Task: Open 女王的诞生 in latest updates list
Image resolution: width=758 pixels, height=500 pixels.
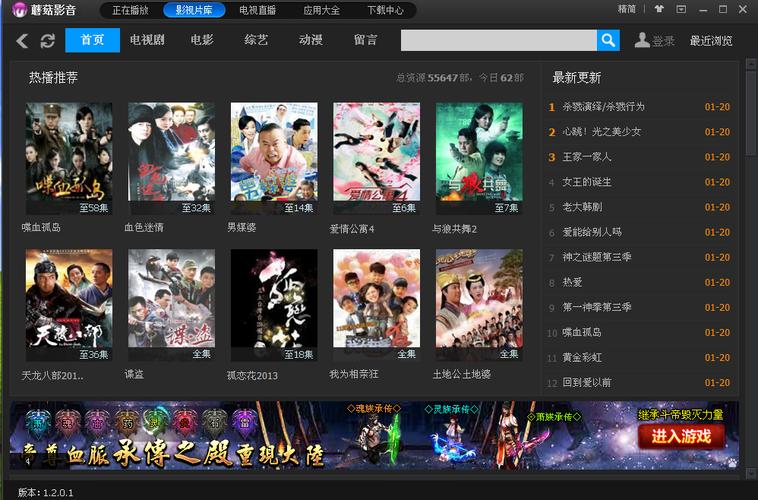Action: [587, 182]
